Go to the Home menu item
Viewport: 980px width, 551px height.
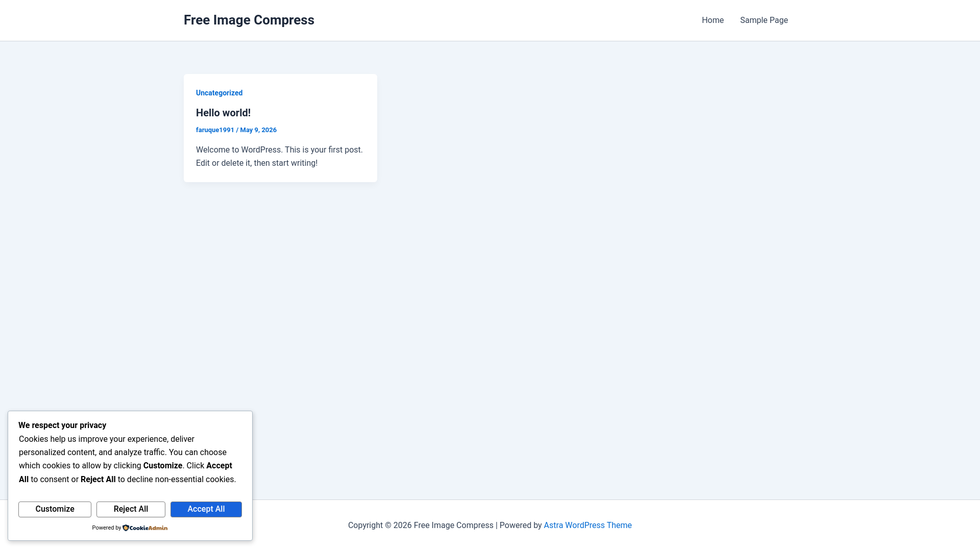pos(713,20)
